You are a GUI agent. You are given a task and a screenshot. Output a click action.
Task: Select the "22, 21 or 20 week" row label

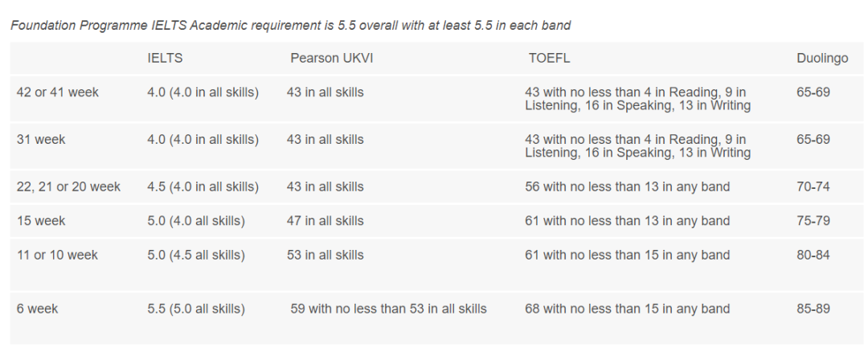[68, 187]
